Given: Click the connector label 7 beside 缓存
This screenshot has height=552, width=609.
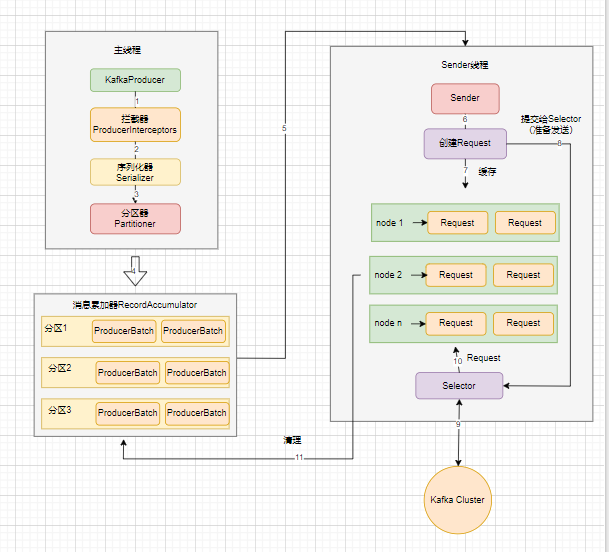Looking at the screenshot, I should click(465, 170).
